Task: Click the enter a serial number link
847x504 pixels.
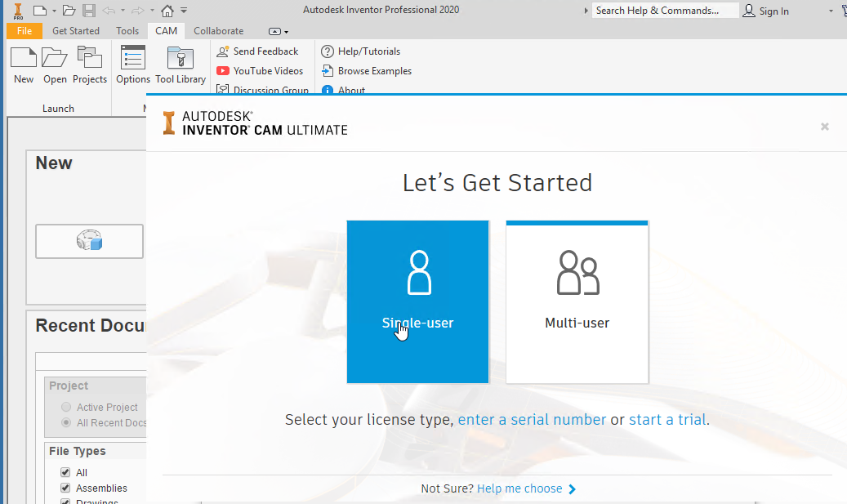Action: 532,419
